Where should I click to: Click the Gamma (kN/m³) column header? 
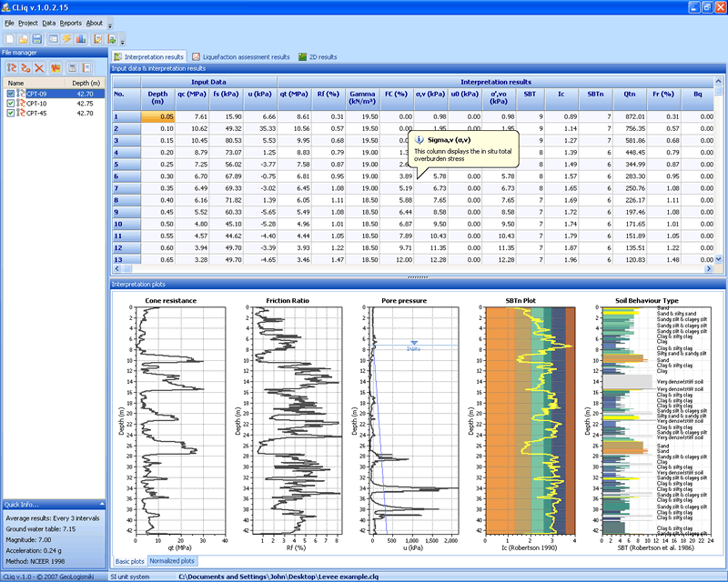[x=362, y=98]
